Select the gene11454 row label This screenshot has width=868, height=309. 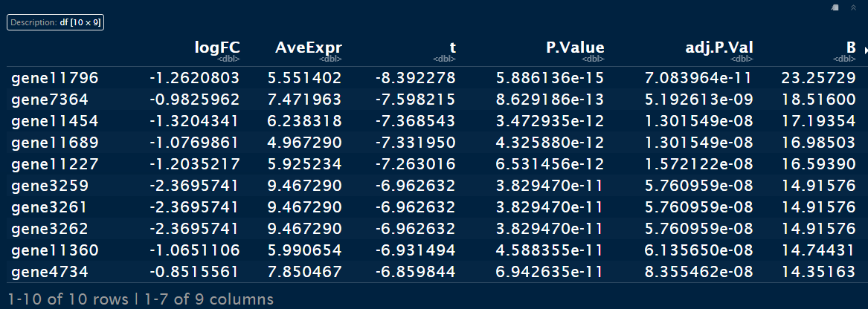coord(53,120)
